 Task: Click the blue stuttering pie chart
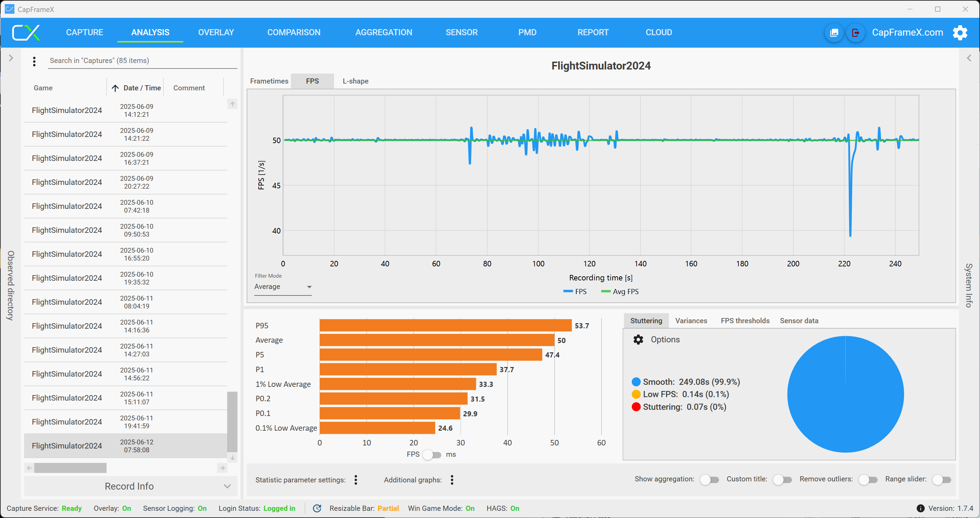click(845, 394)
